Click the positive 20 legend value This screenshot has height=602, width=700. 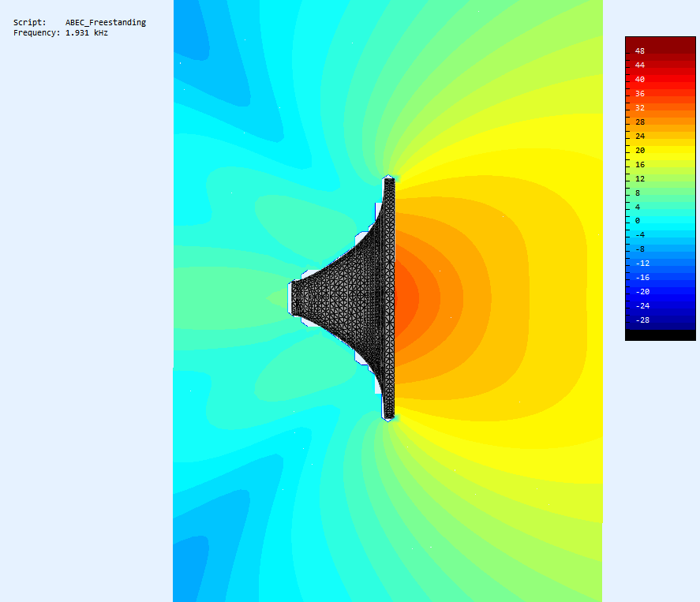click(640, 151)
